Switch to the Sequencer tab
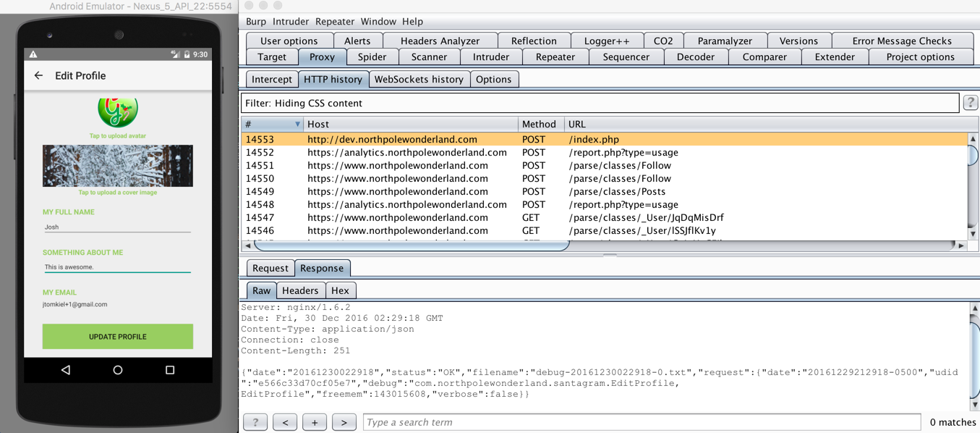Image resolution: width=980 pixels, height=433 pixels. [x=626, y=56]
